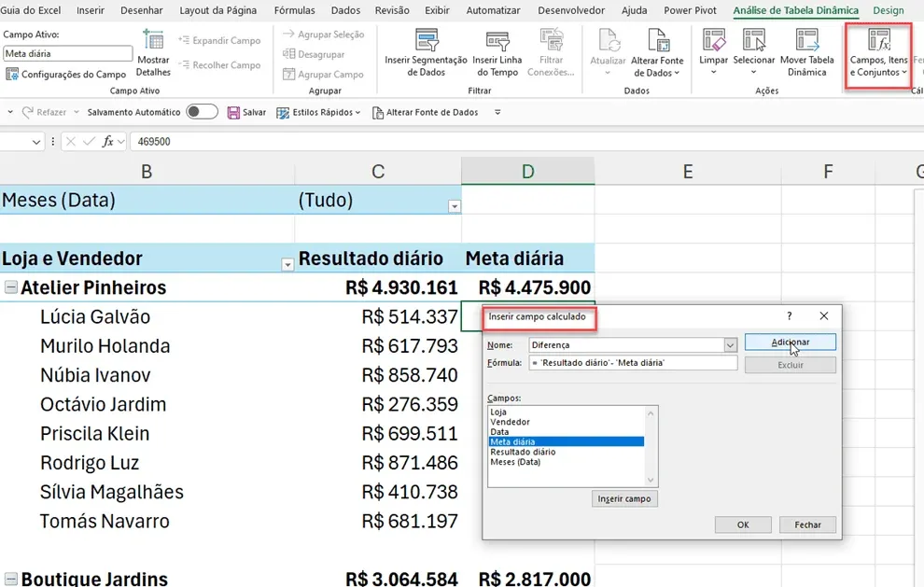This screenshot has height=587, width=924.
Task: Open Alterar Fonte de Dados ribbon button
Action: click(656, 53)
